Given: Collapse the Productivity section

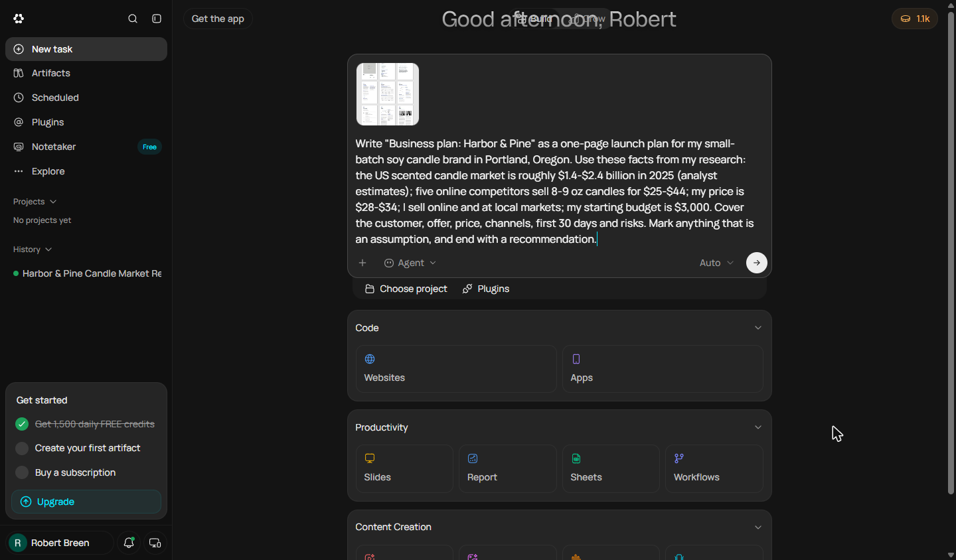Looking at the screenshot, I should tap(758, 427).
